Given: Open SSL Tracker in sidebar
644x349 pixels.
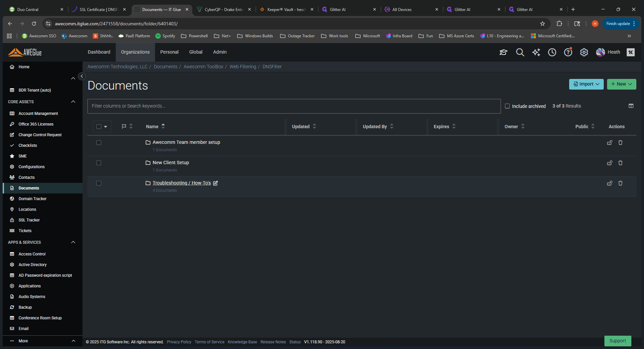Looking at the screenshot, I should point(29,220).
